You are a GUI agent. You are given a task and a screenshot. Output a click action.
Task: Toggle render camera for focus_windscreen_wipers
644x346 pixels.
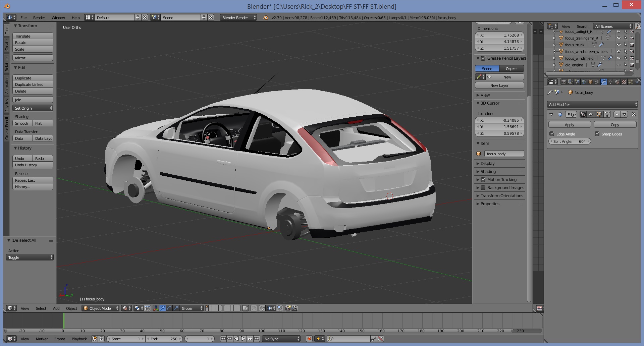(x=632, y=51)
